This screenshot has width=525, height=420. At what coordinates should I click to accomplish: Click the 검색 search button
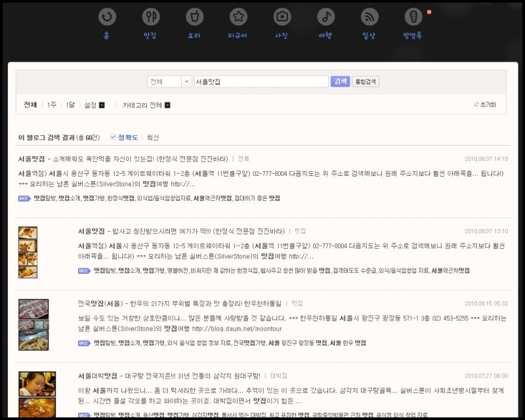(x=340, y=82)
